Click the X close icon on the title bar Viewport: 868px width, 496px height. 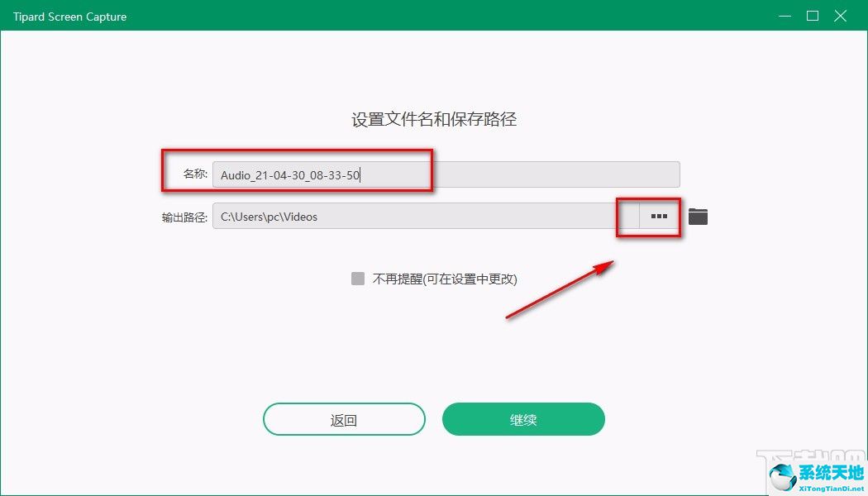(x=841, y=16)
